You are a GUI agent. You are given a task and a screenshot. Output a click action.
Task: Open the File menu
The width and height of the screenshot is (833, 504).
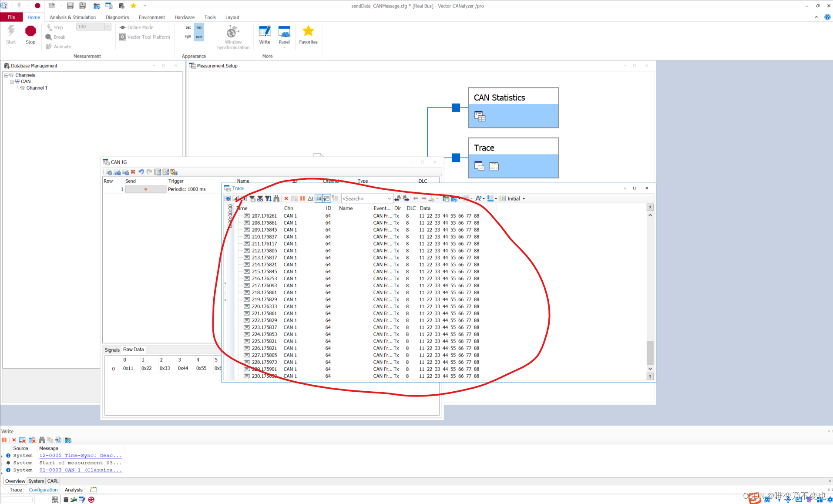(x=11, y=17)
